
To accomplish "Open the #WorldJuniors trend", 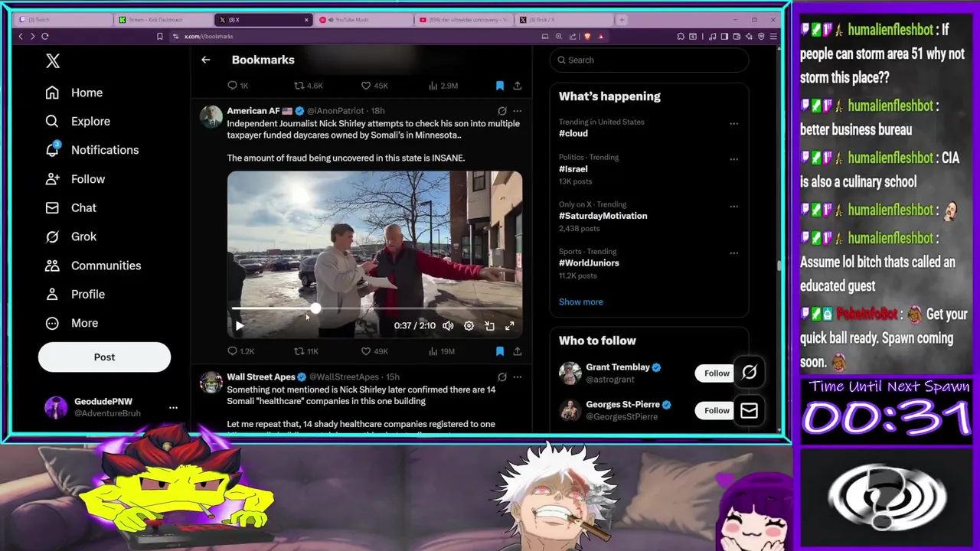I will click(x=589, y=262).
